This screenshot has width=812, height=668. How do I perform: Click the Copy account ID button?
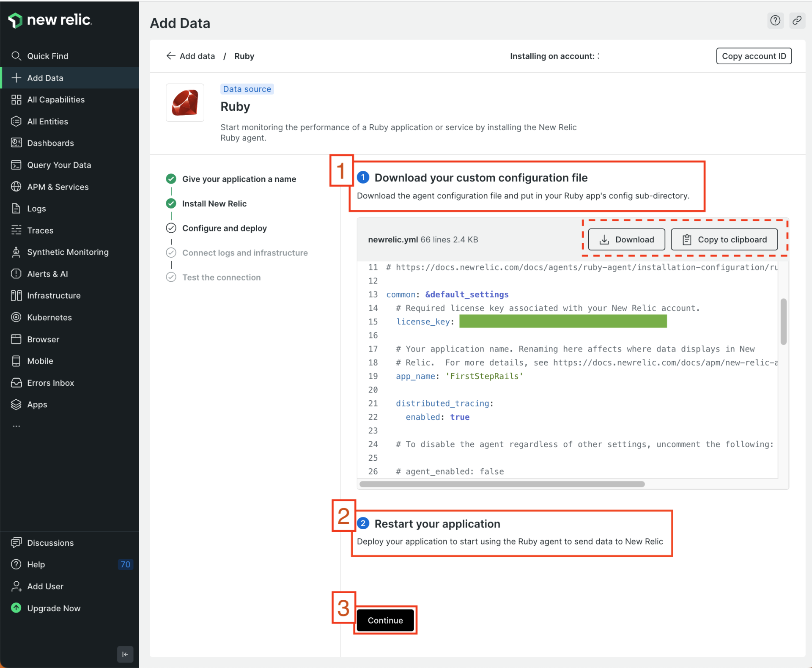tap(754, 56)
